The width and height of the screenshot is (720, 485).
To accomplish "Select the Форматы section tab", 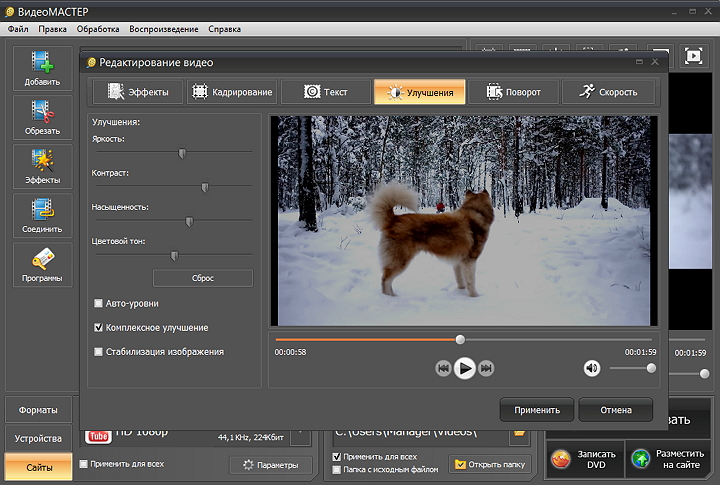I will point(39,410).
